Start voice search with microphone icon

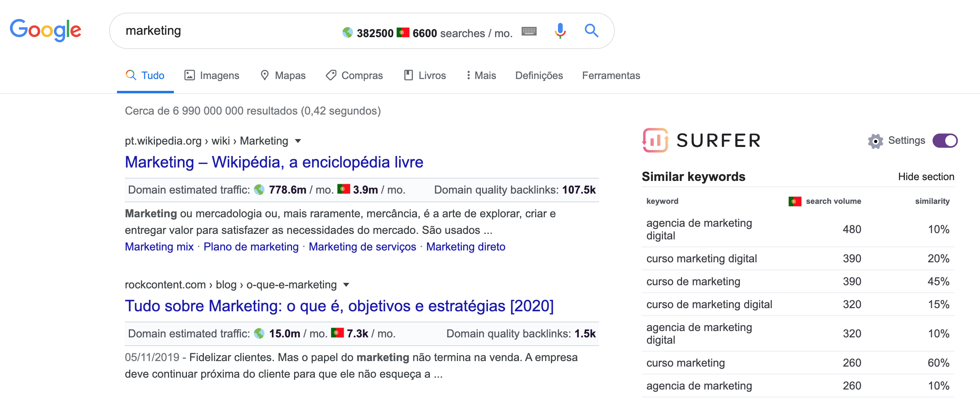pos(560,30)
